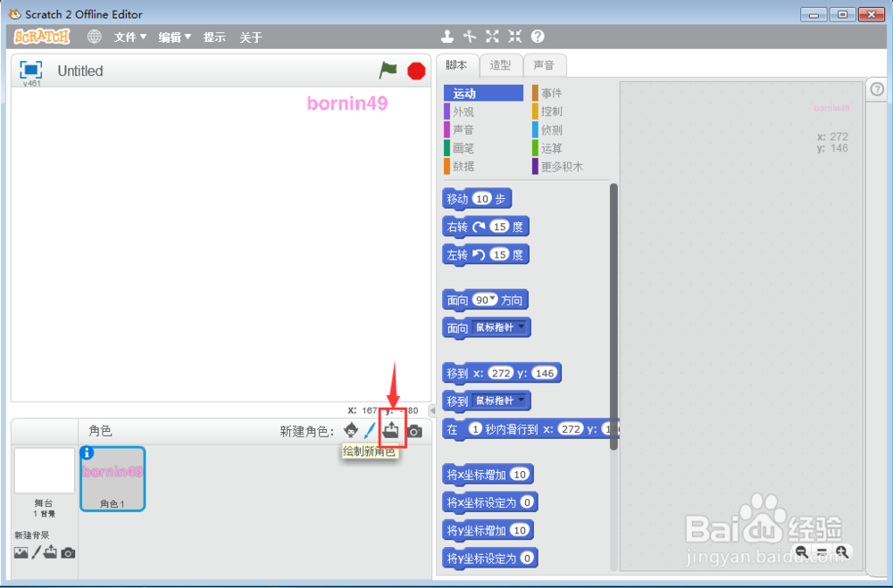Upload backdrop from file icon

[51, 552]
